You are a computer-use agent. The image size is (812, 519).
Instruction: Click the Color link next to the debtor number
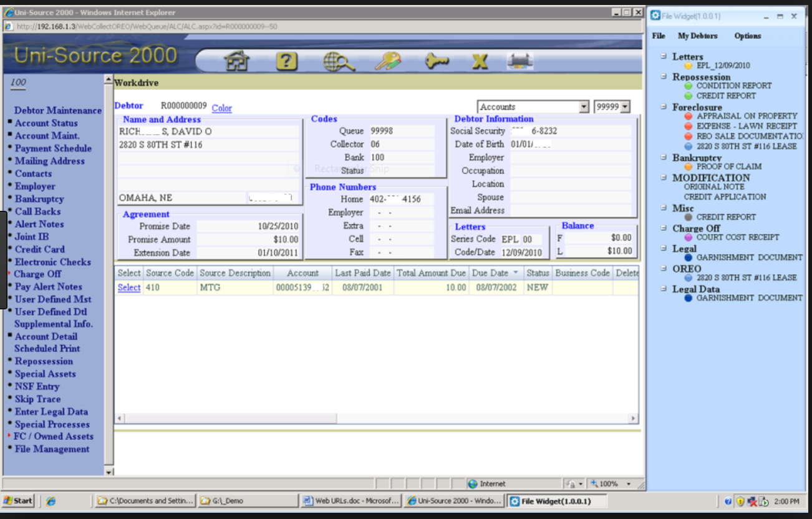221,107
